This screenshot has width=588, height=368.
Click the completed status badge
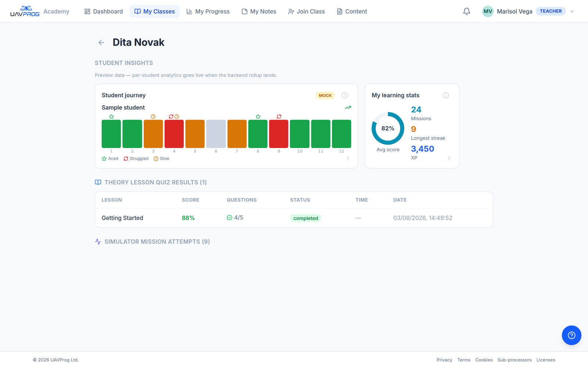[x=306, y=218]
